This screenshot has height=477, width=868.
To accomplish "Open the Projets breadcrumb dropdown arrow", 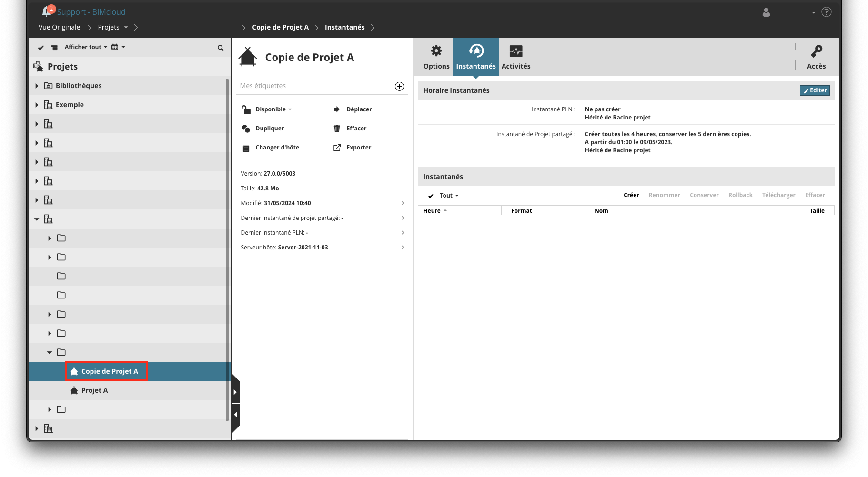I will pyautogui.click(x=126, y=28).
